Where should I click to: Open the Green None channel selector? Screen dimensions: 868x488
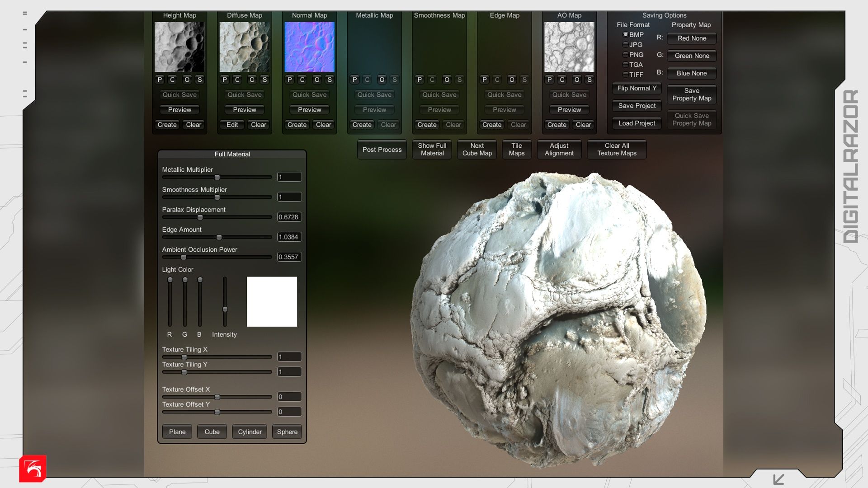click(692, 56)
